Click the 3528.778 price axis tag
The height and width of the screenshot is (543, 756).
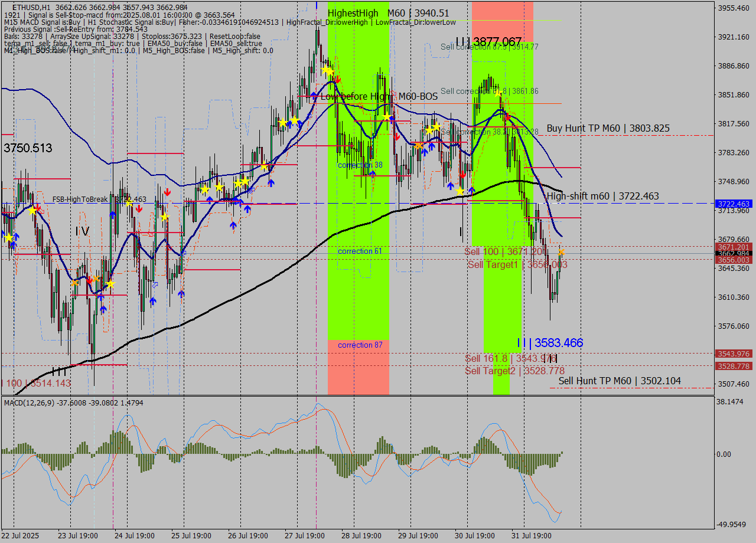[x=733, y=367]
